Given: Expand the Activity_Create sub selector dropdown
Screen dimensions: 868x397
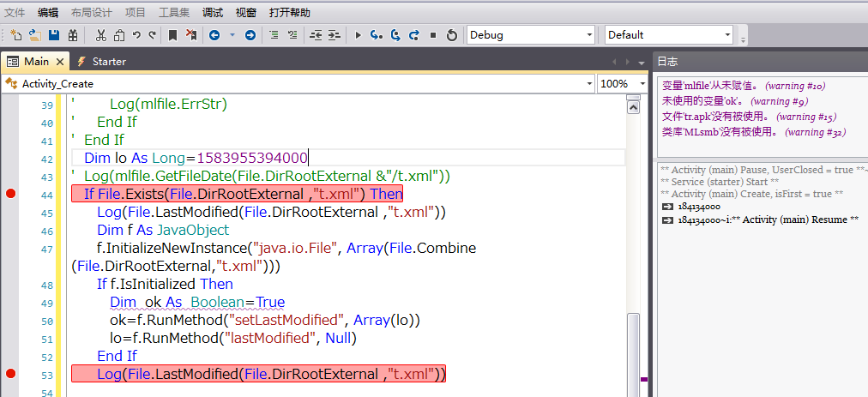Looking at the screenshot, I should coord(588,84).
